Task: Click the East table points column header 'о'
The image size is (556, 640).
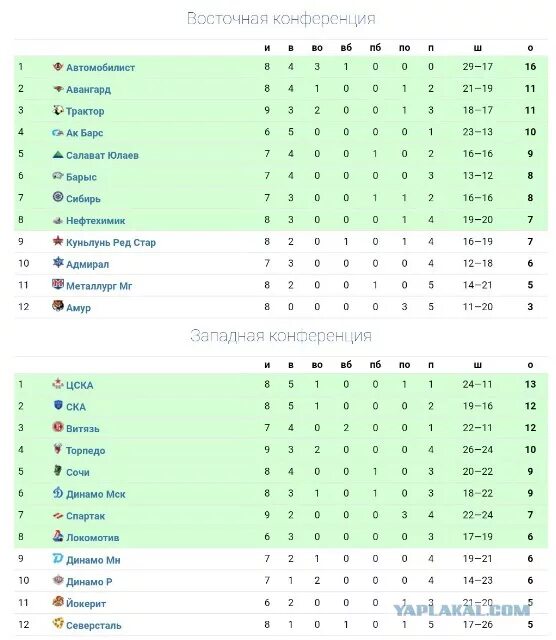Action: tap(530, 48)
